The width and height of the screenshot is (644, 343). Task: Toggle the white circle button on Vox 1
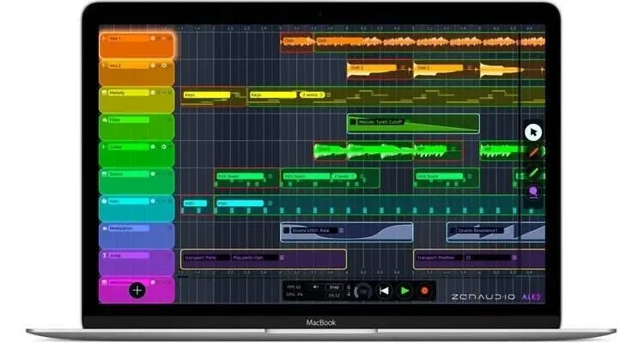(153, 38)
